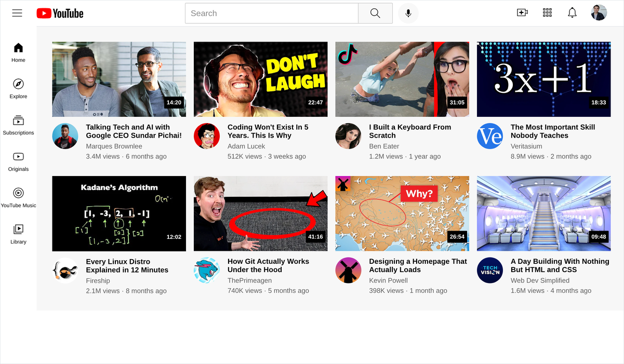Screen dimensions: 624x364
Task: Click the ThePrimeagen channel avatar
Action: [207, 271]
